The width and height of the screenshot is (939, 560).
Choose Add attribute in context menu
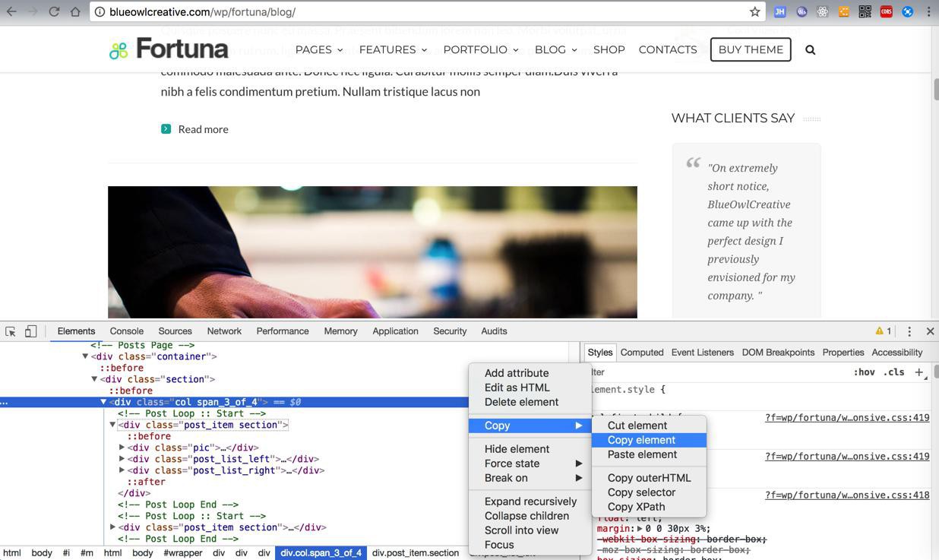pyautogui.click(x=530, y=373)
